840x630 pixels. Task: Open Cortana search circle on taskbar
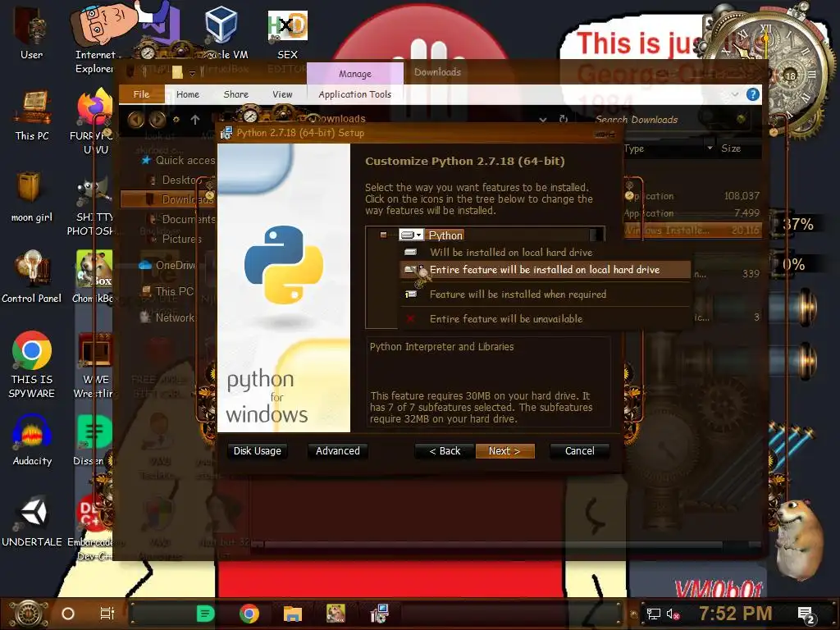coord(68,614)
